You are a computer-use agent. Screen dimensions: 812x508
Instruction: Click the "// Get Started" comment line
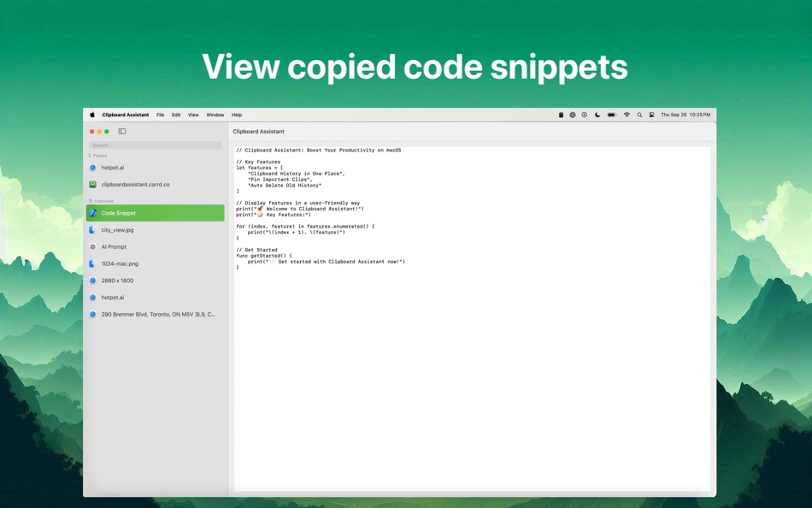click(x=256, y=250)
